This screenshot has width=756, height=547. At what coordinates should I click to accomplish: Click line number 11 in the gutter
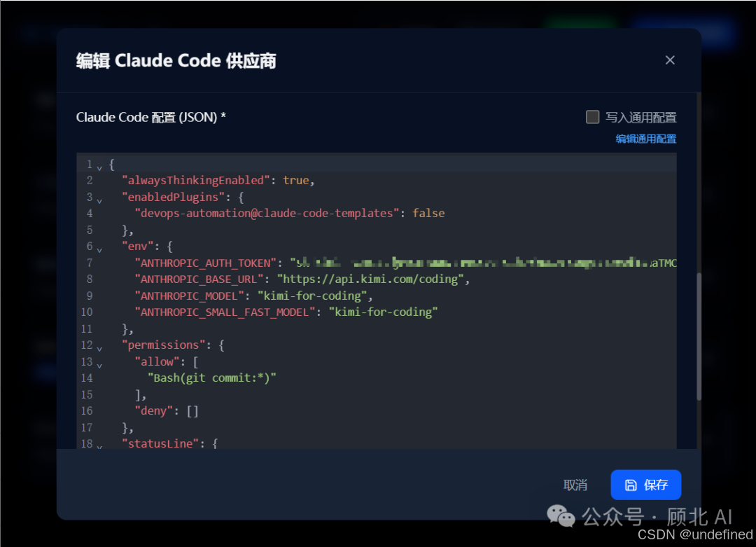click(87, 328)
